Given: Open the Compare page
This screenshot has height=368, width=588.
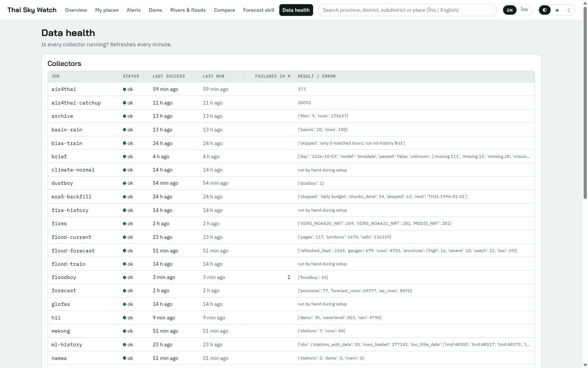Looking at the screenshot, I should pyautogui.click(x=224, y=10).
